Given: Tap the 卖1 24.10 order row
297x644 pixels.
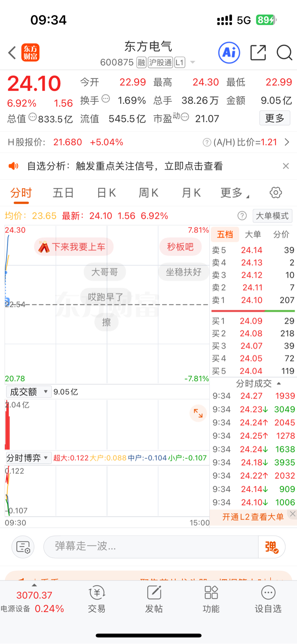Looking at the screenshot, I should [253, 300].
